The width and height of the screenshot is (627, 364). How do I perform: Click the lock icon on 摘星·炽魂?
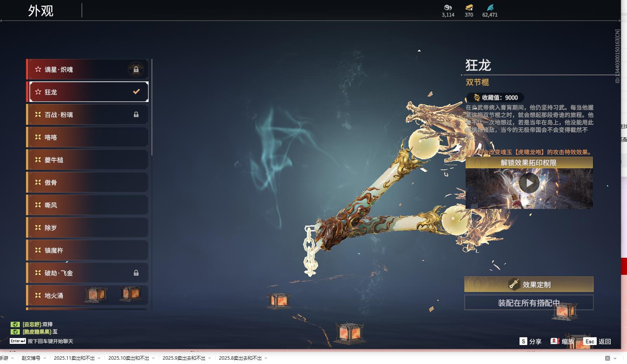coord(136,70)
